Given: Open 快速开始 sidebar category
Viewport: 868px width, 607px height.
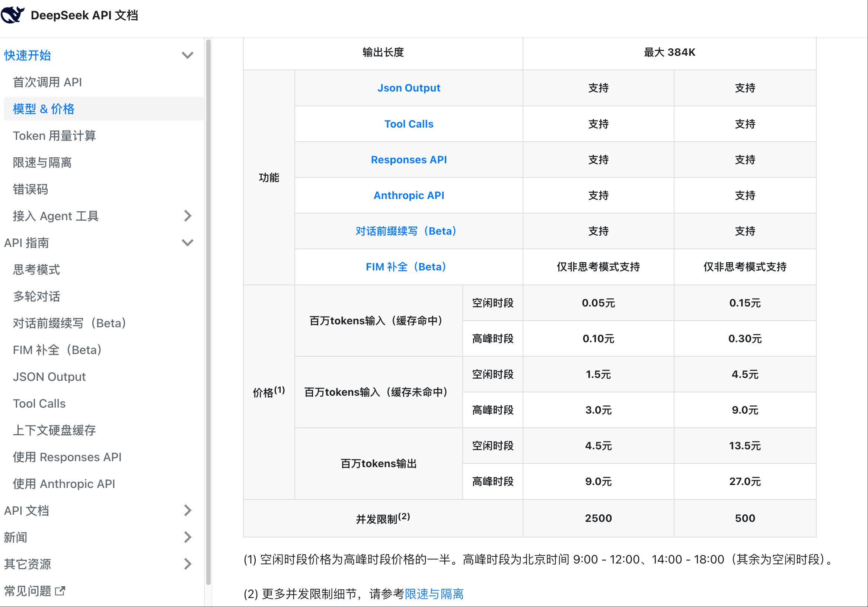Looking at the screenshot, I should pyautogui.click(x=27, y=55).
